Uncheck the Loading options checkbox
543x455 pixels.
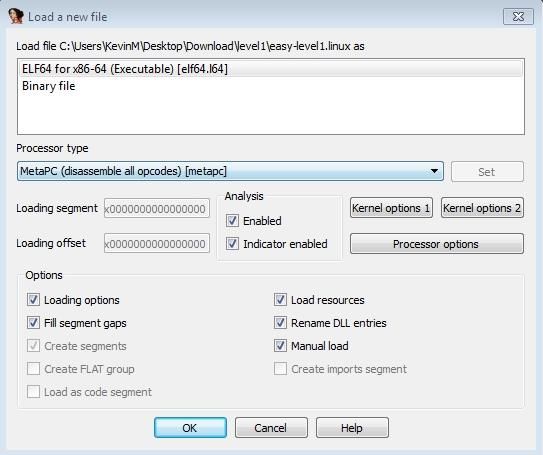coord(33,300)
